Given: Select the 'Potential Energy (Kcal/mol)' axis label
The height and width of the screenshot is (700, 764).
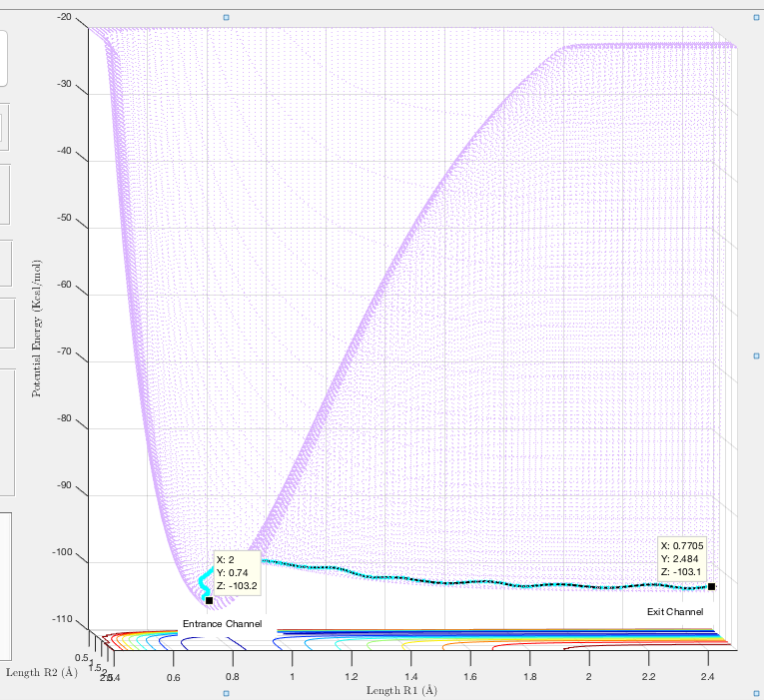Looking at the screenshot, I should click(x=37, y=329).
